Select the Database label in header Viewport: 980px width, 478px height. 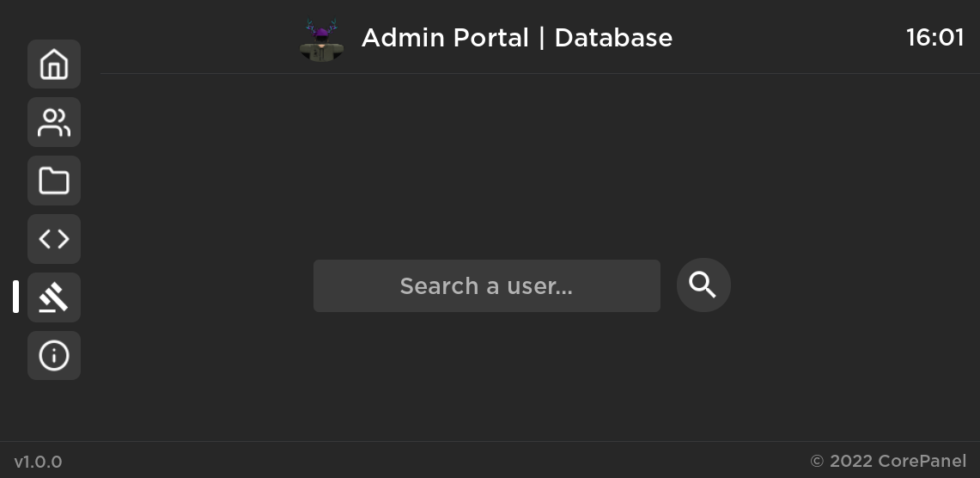pos(613,38)
